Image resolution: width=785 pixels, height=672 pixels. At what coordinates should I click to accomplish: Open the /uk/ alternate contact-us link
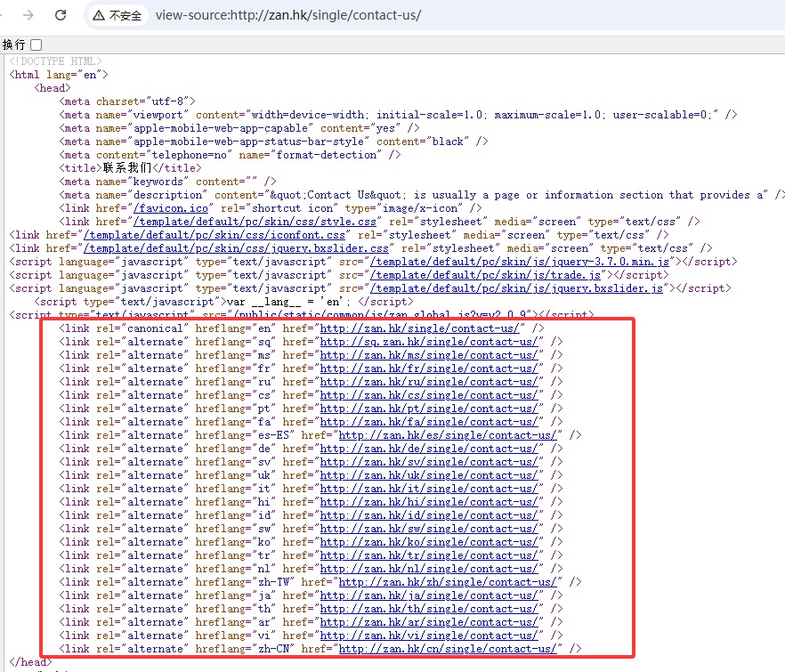coord(429,475)
